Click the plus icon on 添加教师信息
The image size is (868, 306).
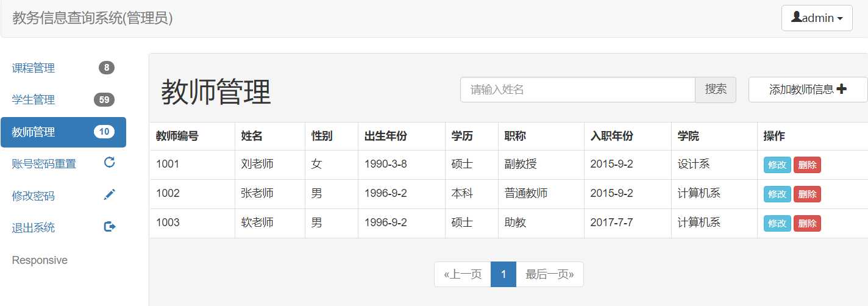842,89
